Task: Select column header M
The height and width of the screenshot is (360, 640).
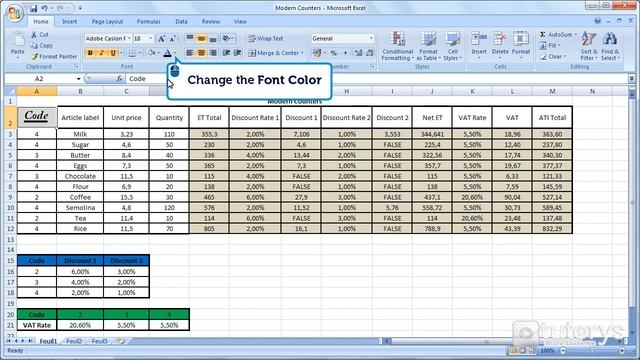Action: coord(552,91)
